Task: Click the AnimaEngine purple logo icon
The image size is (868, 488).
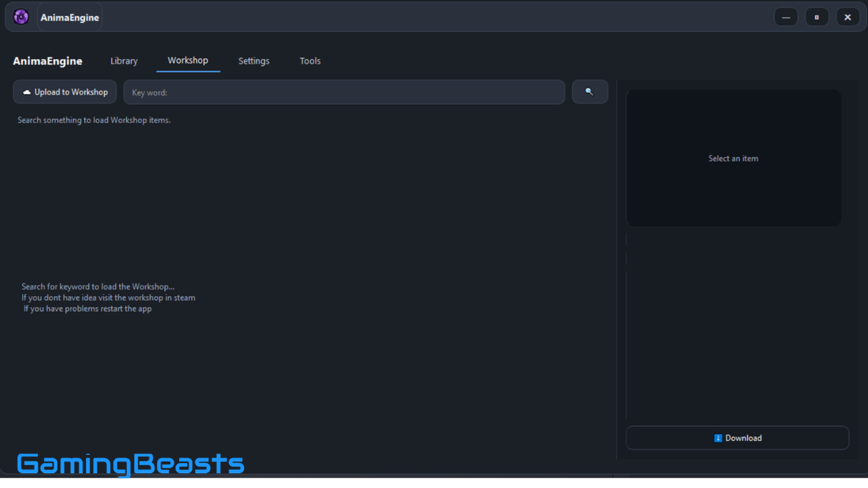Action: tap(21, 17)
